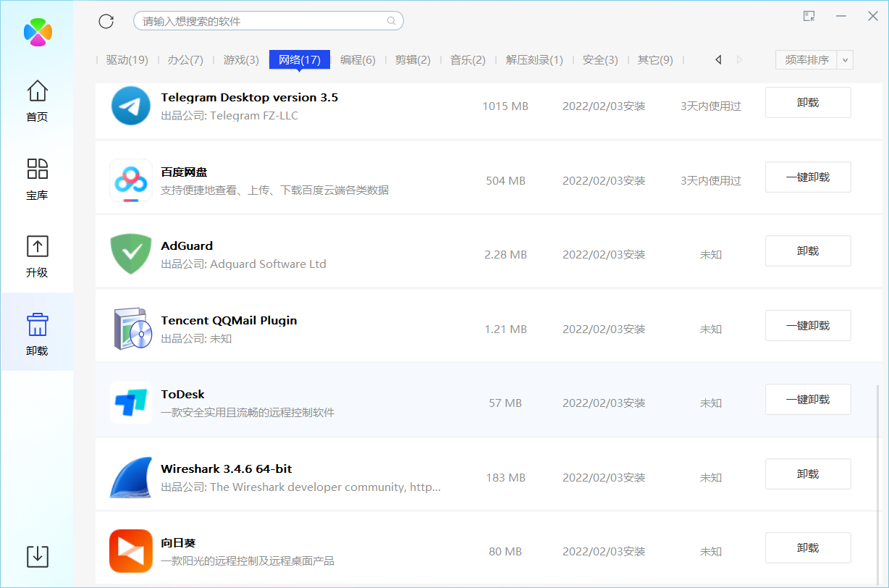This screenshot has width=889, height=588.
Task: Uninstall AdGuard with 卸载 button
Action: click(808, 251)
